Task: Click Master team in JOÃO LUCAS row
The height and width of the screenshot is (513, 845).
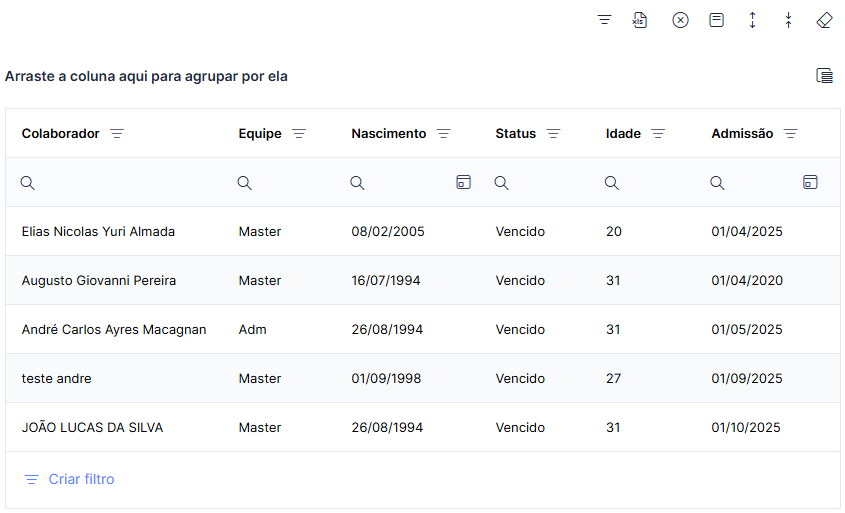Action: [260, 428]
